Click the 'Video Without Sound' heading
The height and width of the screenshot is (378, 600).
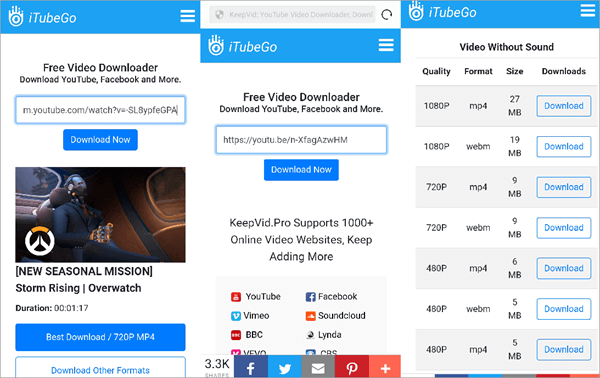click(x=506, y=47)
